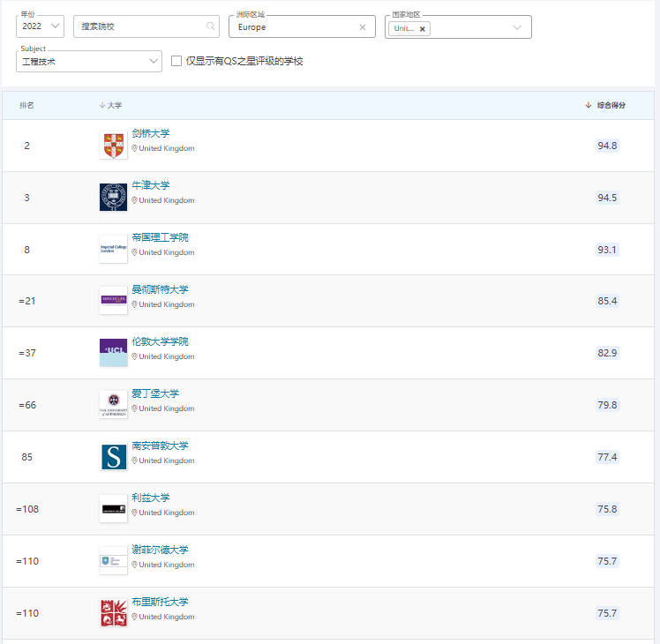This screenshot has width=660, height=644.
Task: Clear the Europe region selection
Action: pyautogui.click(x=362, y=27)
